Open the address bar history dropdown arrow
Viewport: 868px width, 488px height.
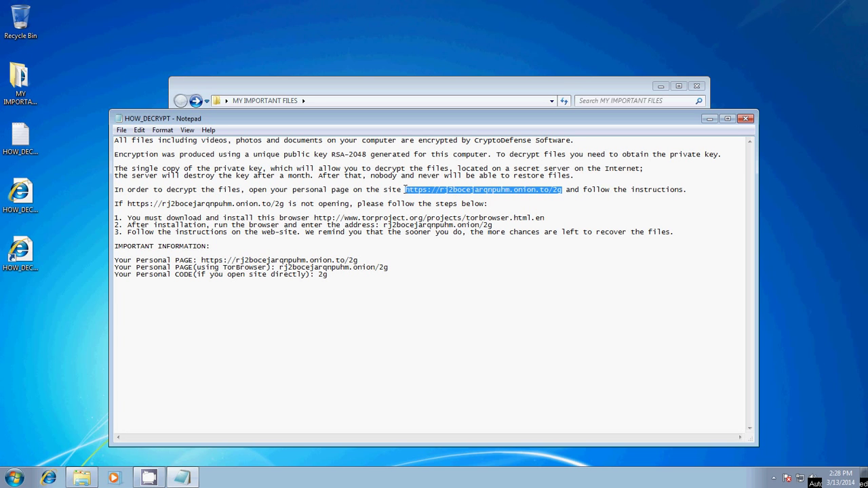point(552,101)
